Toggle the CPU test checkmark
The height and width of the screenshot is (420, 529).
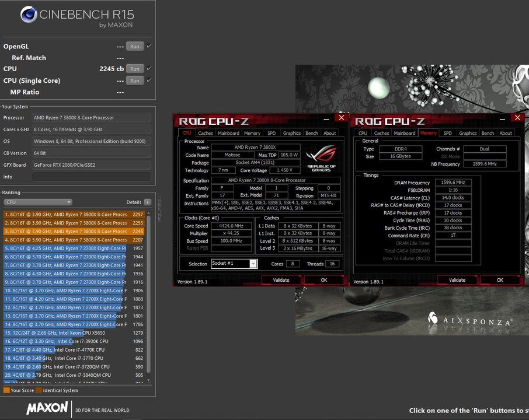pyautogui.click(x=149, y=68)
